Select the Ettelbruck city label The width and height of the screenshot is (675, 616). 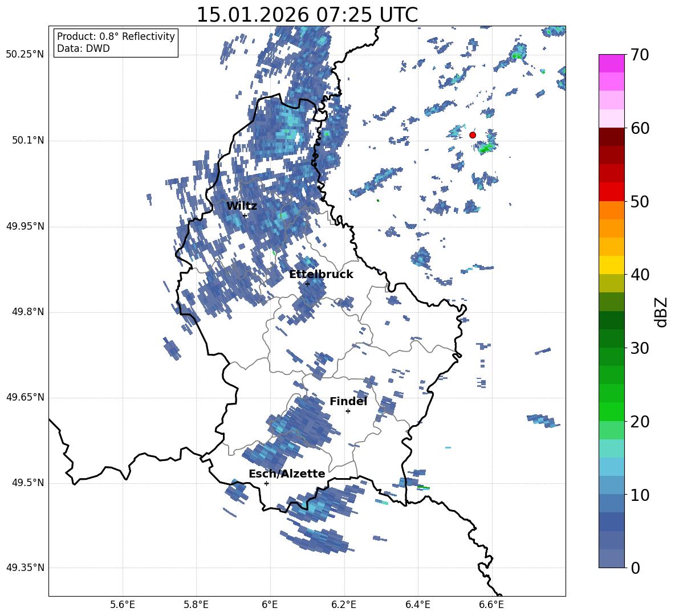[321, 275]
